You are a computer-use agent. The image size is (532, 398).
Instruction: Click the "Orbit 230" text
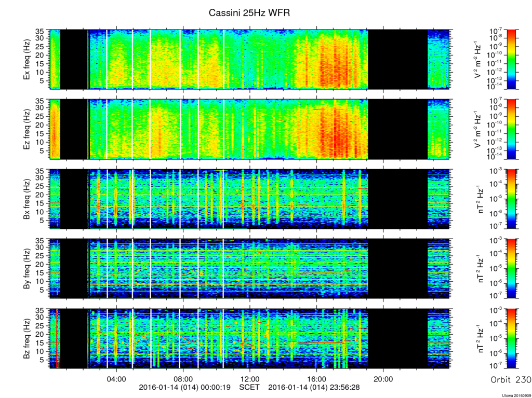tap(511, 380)
